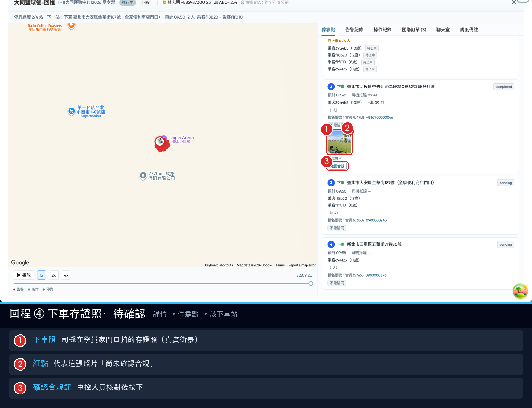This screenshot has height=408, width=532.
Task: Click the text 預計 09:58 on stop 4
Action: pos(337,253)
